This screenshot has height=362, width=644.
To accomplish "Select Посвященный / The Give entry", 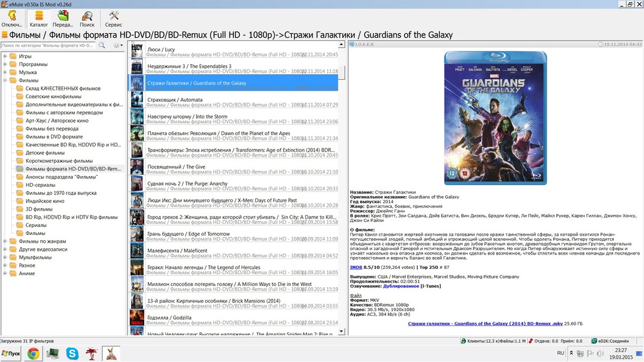I will point(234,167).
